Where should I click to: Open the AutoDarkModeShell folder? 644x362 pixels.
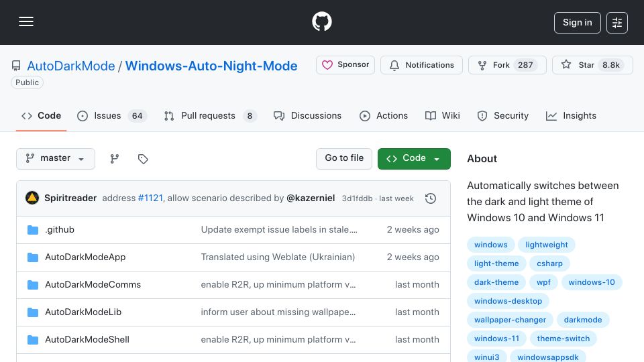(x=87, y=339)
